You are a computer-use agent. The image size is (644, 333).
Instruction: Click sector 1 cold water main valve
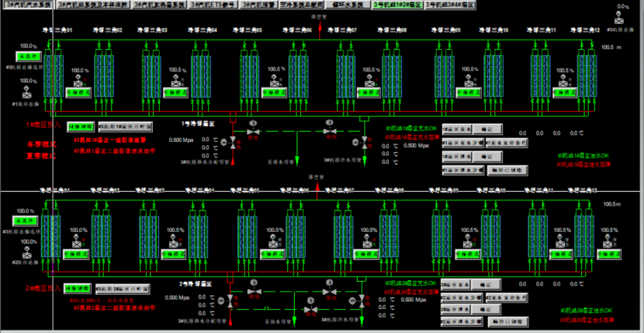364,142
